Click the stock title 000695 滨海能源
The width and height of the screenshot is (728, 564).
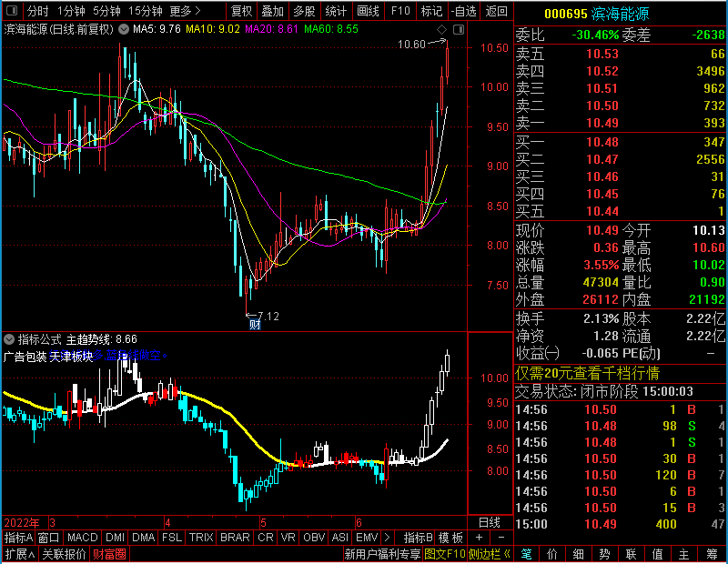click(x=597, y=14)
